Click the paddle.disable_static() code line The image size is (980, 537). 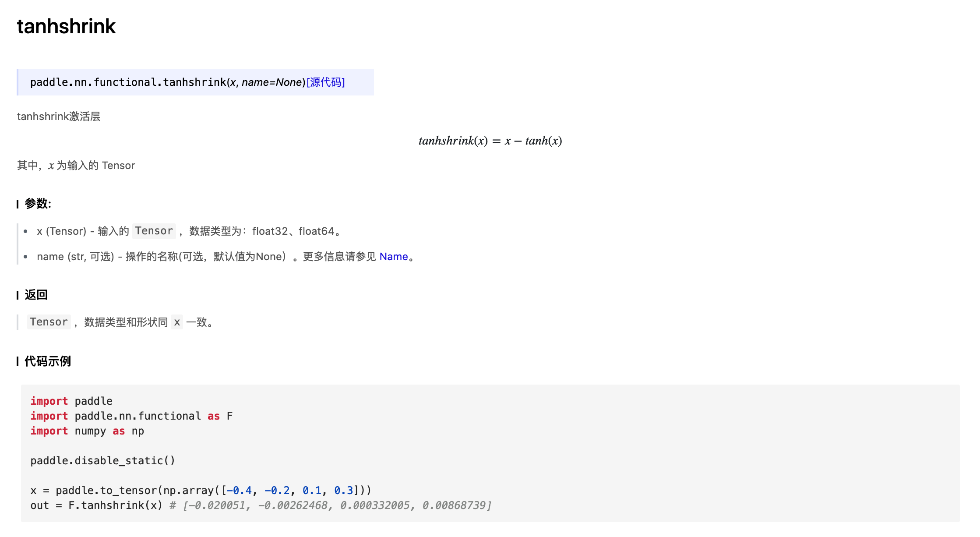102,461
